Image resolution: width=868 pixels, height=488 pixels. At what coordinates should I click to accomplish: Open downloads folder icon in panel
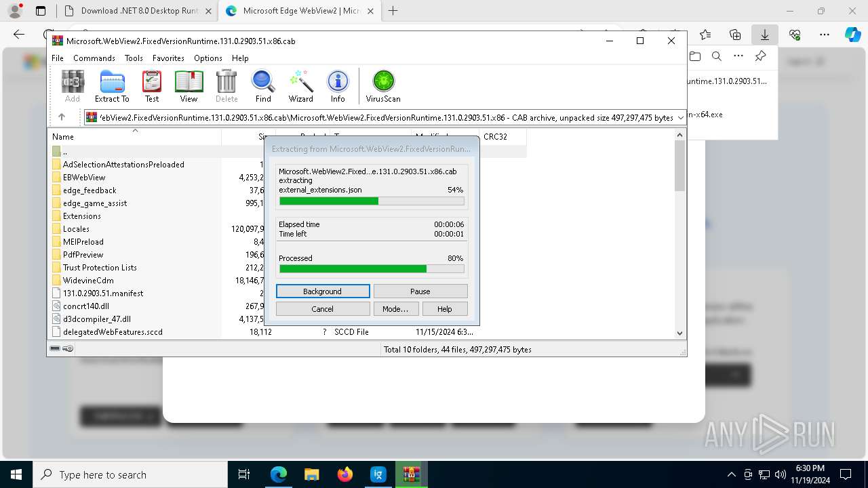tap(694, 56)
